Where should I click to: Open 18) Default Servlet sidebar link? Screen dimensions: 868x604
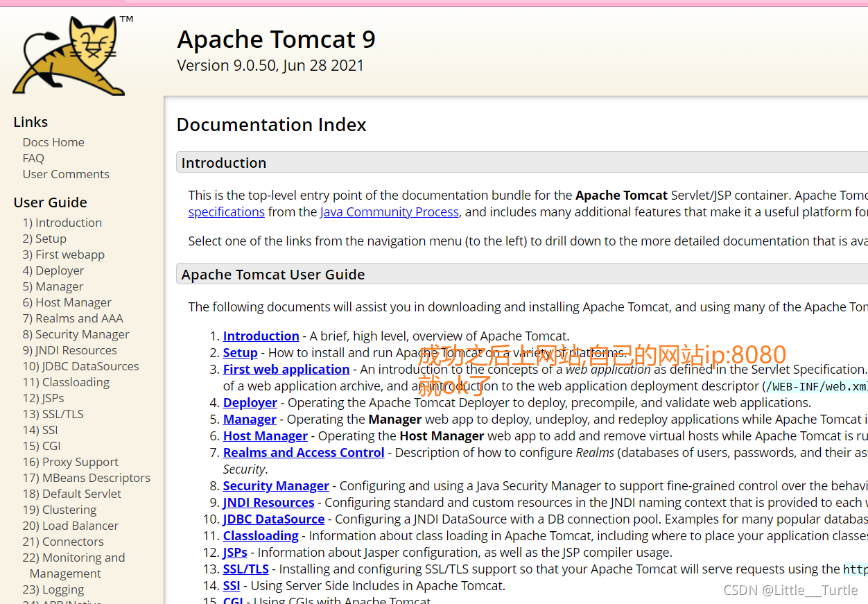[72, 494]
